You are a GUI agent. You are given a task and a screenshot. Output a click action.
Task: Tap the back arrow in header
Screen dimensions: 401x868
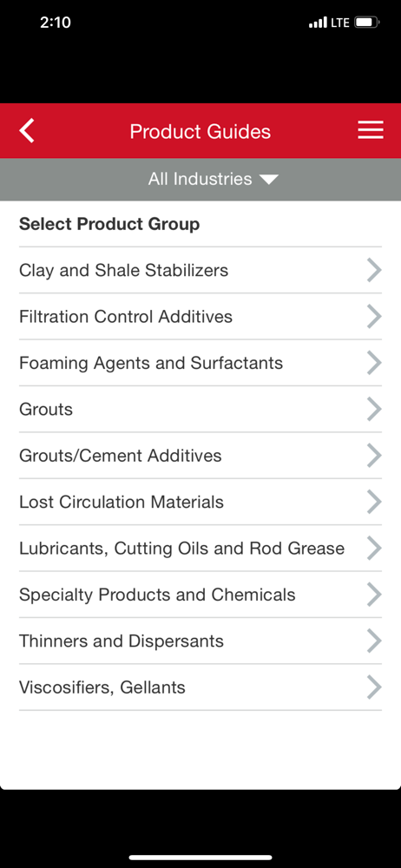pos(27,131)
